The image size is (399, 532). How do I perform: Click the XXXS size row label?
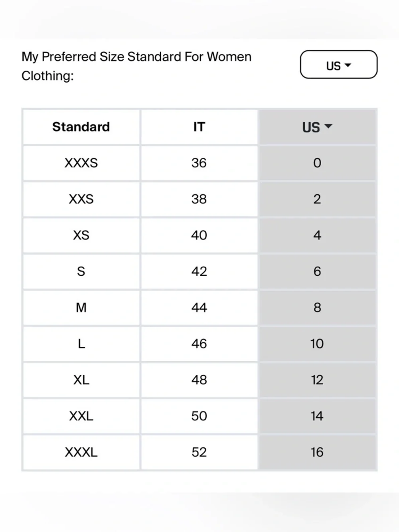81,163
